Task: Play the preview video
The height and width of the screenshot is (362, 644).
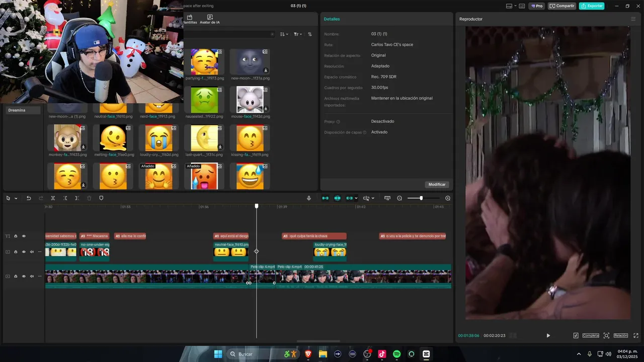Action: (548, 335)
